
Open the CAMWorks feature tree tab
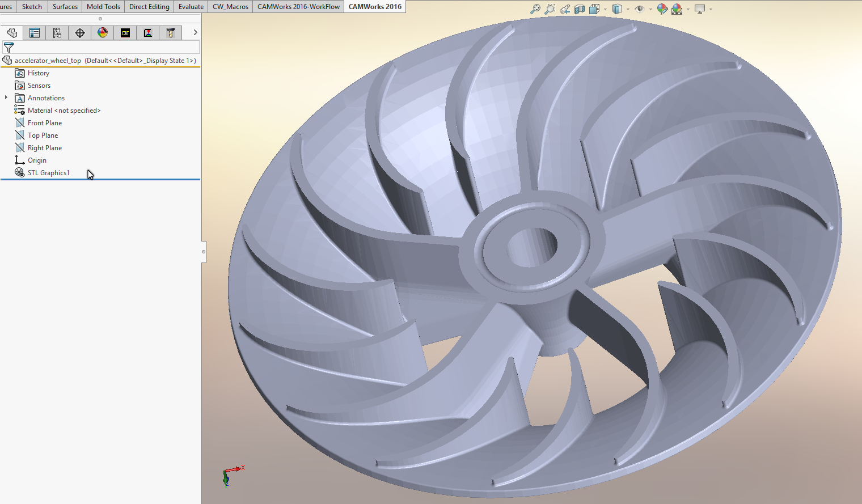click(125, 33)
